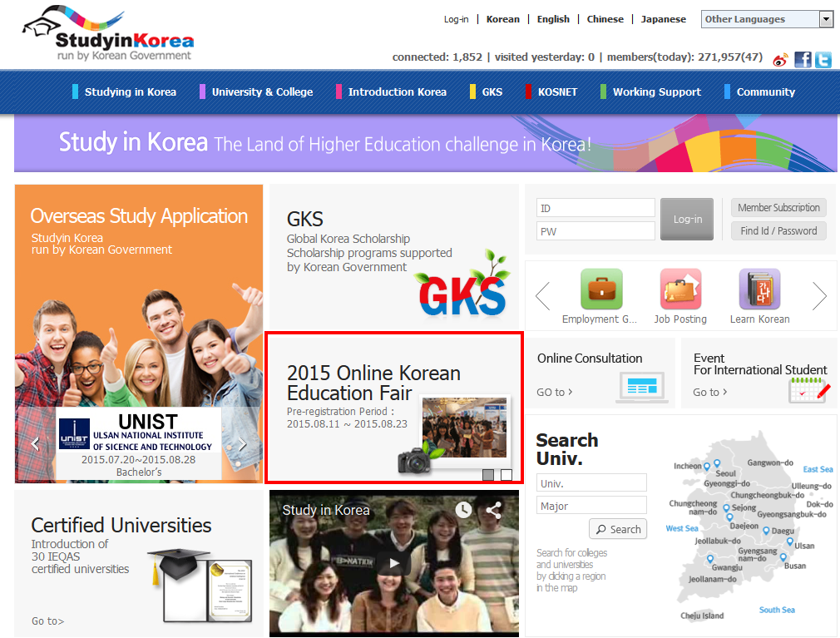This screenshot has width=840, height=638.
Task: Select Gangwon-do region on the map
Action: pyautogui.click(x=770, y=462)
